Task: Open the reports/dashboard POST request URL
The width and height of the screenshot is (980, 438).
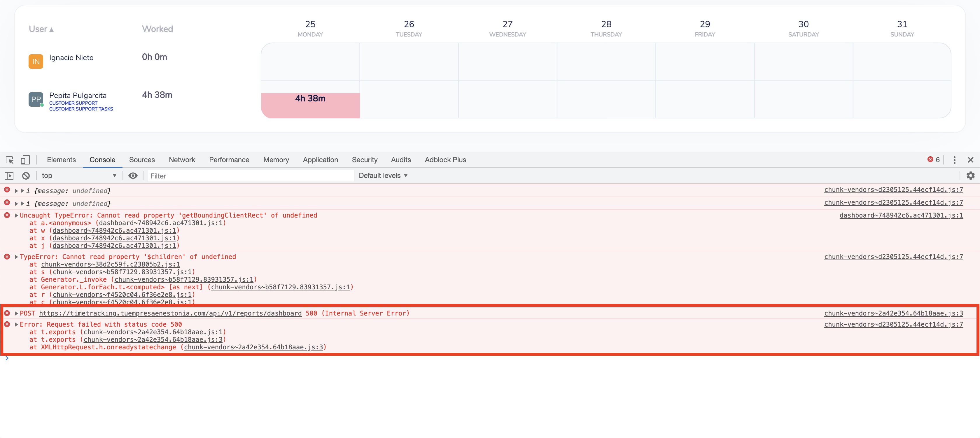Action: pos(170,313)
